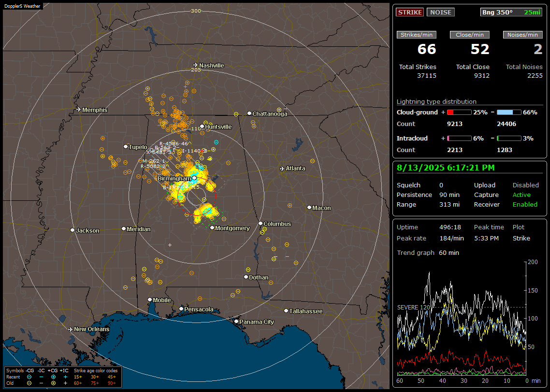Click the recent +IC plus symbol in legend

65,377
